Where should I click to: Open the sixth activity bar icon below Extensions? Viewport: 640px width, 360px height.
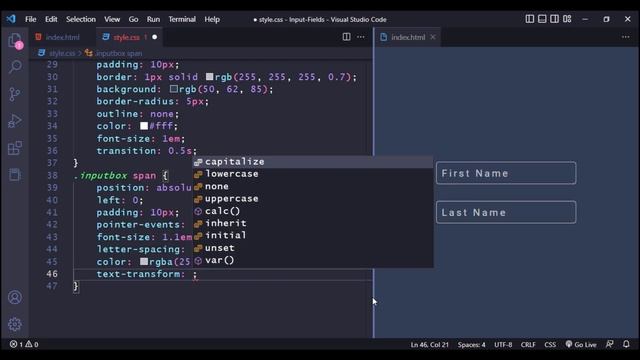point(15,175)
